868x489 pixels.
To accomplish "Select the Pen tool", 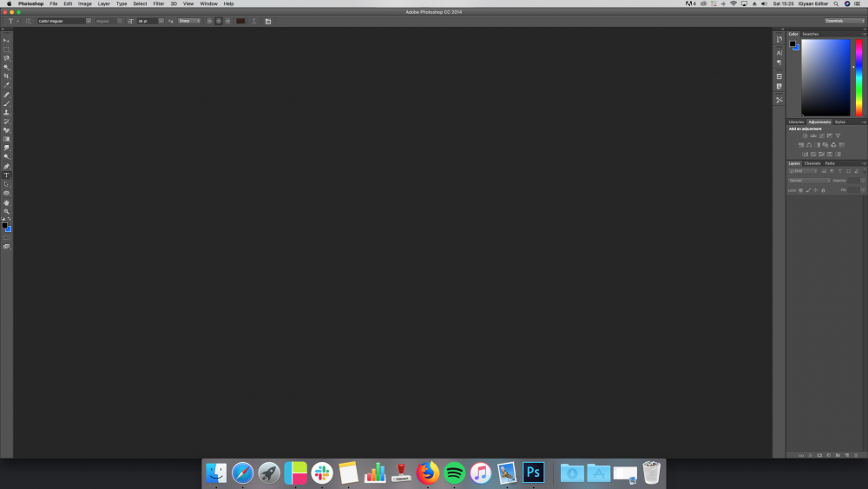I will click(x=6, y=166).
